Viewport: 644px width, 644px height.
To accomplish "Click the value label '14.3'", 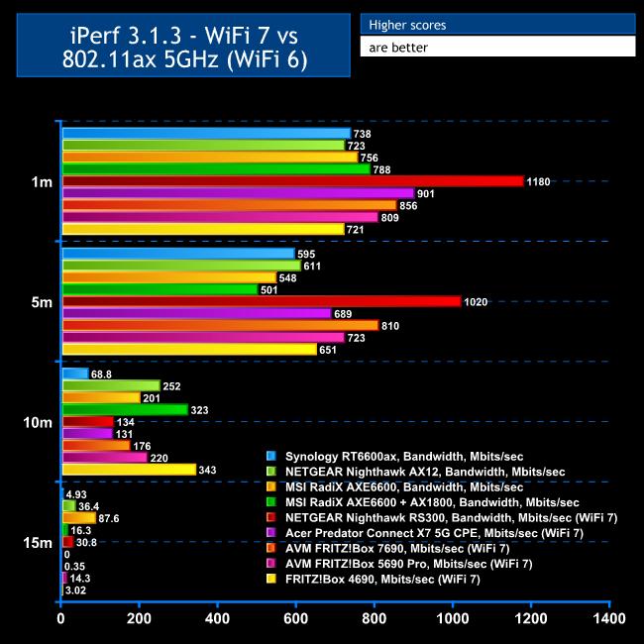I will (x=80, y=579).
